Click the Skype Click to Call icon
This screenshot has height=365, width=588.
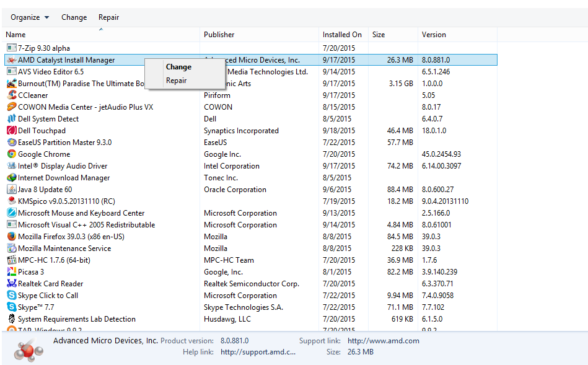(x=12, y=295)
